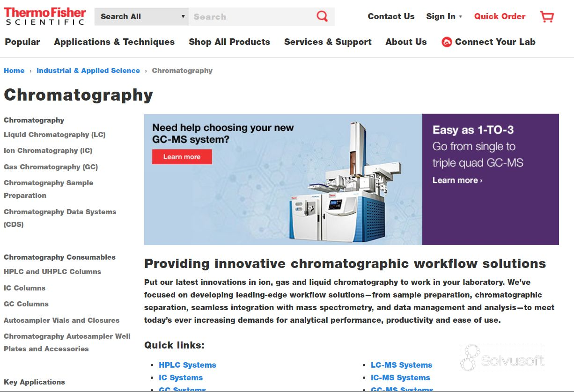Open About Us menu
The width and height of the screenshot is (574, 392).
(x=406, y=42)
